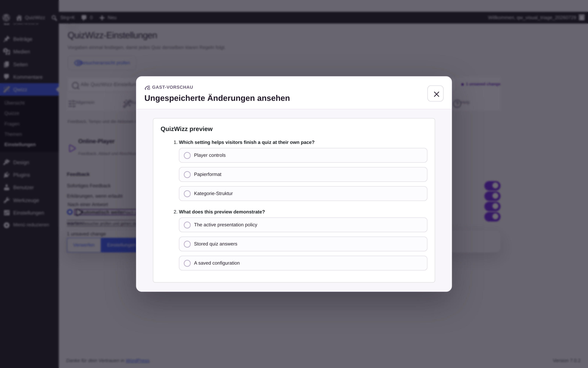Select the 'Player controls' answer option
This screenshot has height=368, width=588.
303,155
